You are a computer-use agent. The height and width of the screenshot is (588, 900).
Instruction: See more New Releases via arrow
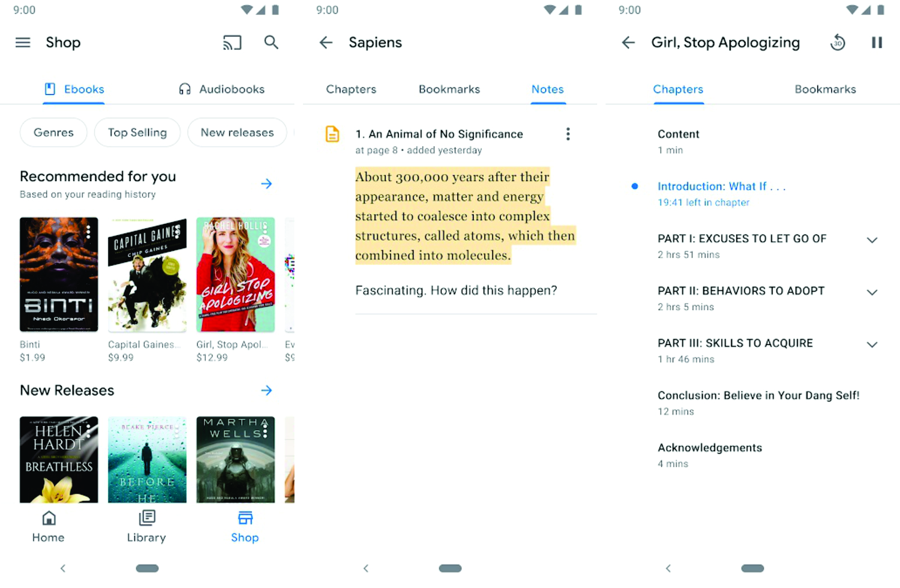click(x=266, y=391)
